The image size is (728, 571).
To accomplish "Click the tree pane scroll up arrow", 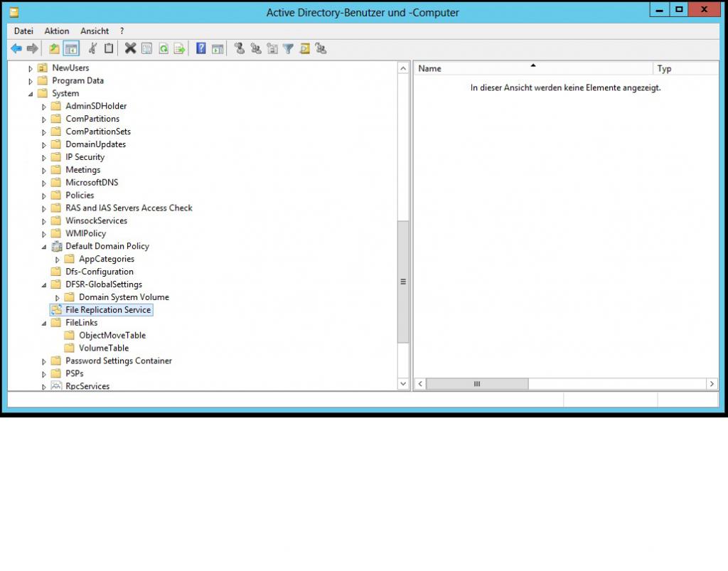I will point(403,68).
